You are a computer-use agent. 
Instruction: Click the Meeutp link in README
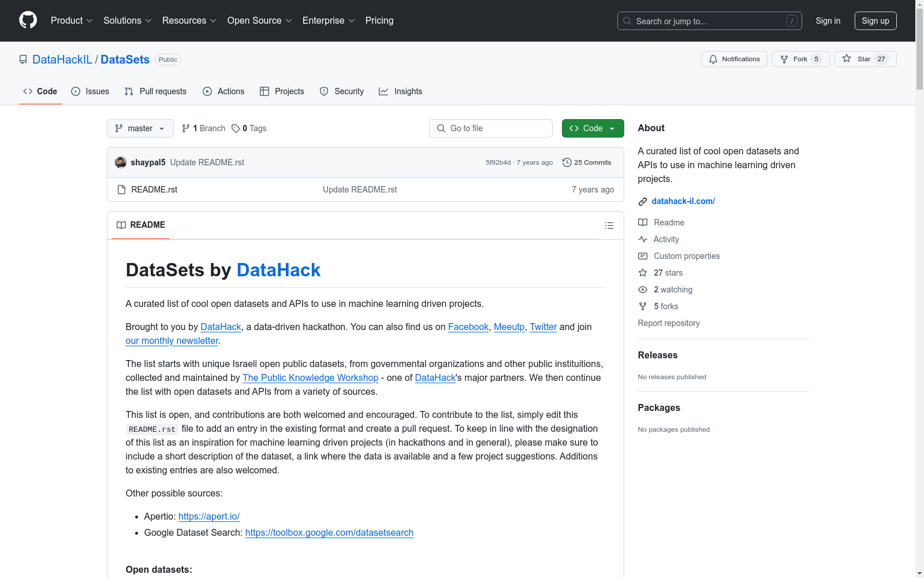point(509,327)
